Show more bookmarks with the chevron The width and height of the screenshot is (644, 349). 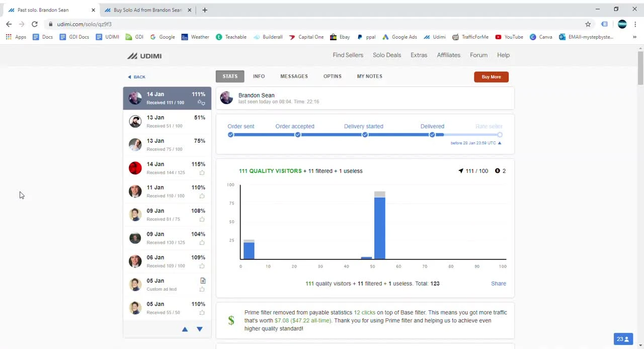tap(634, 37)
